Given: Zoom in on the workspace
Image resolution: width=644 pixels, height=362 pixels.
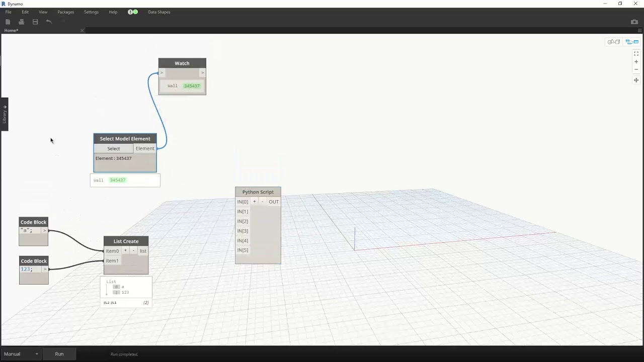Looking at the screenshot, I should 636,62.
